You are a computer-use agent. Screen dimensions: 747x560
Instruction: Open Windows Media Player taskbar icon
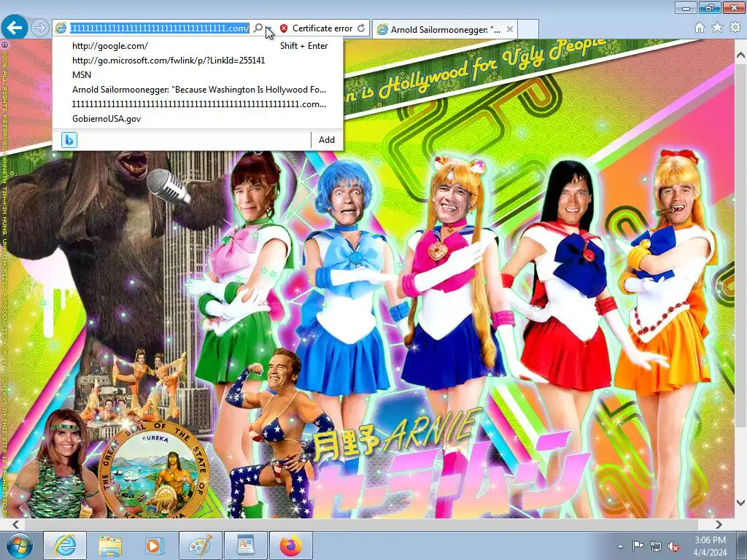[155, 545]
